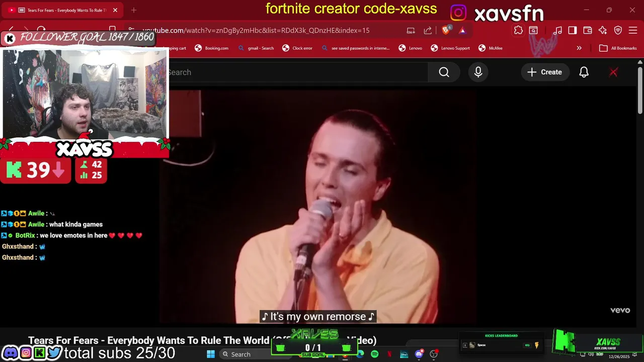This screenshot has height=362, width=644.
Task: Click the YouTube search input field
Action: tap(298, 72)
